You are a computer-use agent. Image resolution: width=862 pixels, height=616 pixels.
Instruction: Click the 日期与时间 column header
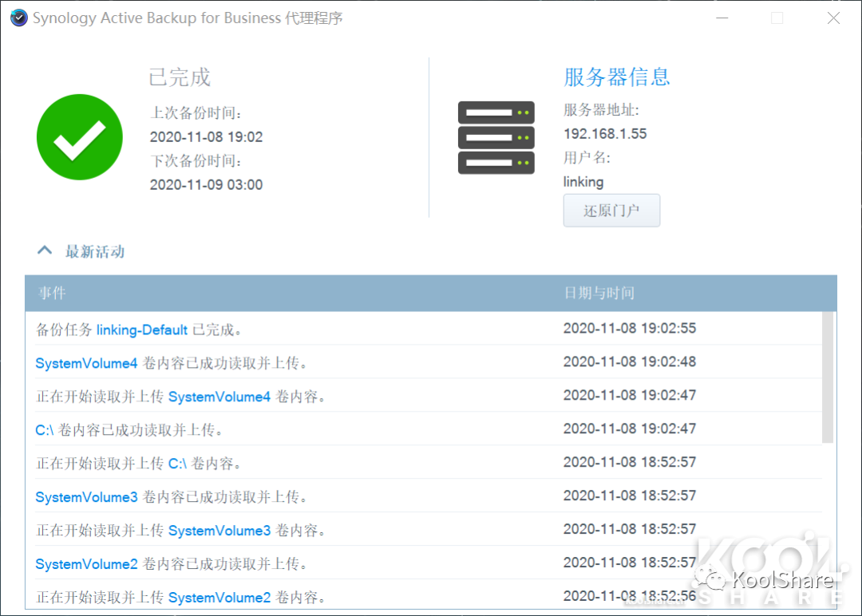597,293
